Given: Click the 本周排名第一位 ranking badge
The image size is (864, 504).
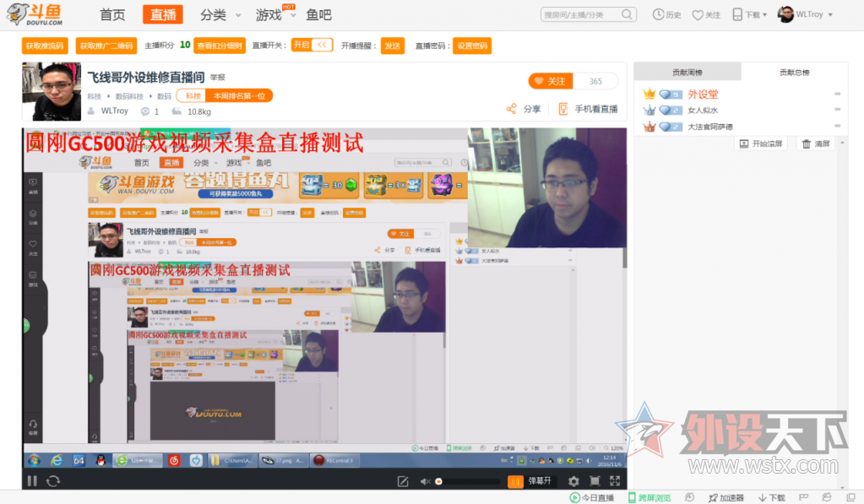Looking at the screenshot, I should click(x=239, y=96).
